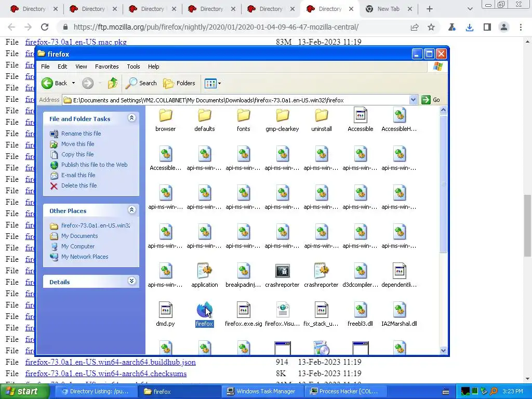Select the application settings file
The height and width of the screenshot is (399, 532).
(205, 270)
